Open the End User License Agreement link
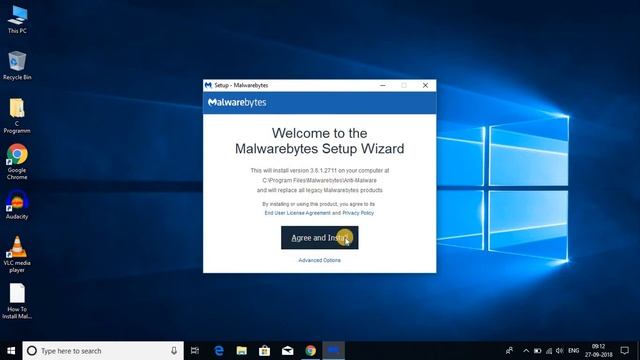Screen dimensions: 640x360 point(297,213)
